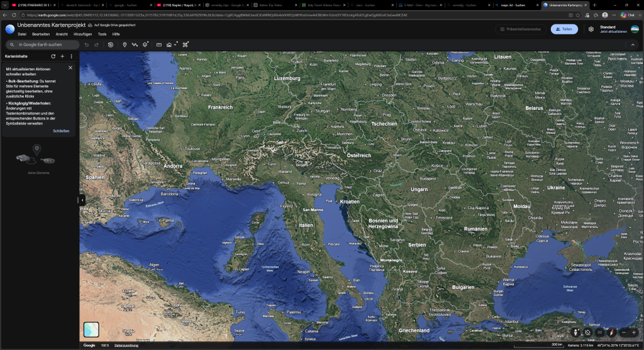
Task: Click the compass to reset north
Action: pos(612,332)
